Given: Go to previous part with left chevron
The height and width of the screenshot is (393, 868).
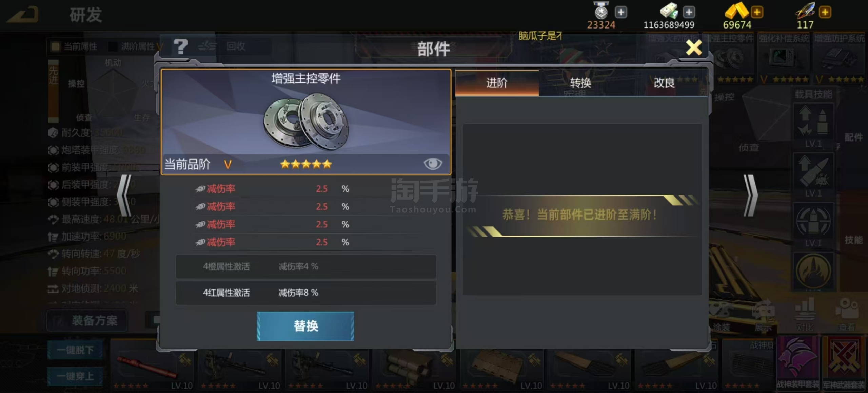Looking at the screenshot, I should [x=124, y=195].
